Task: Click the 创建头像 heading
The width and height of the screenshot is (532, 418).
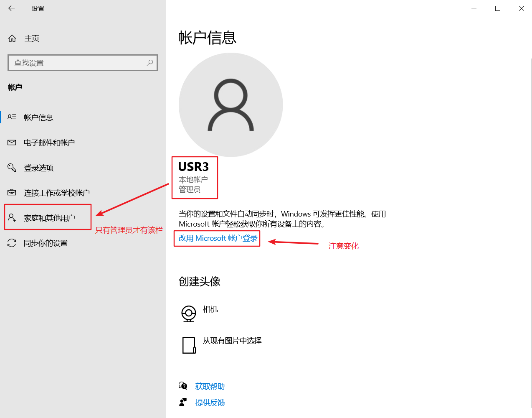Action: pos(200,281)
